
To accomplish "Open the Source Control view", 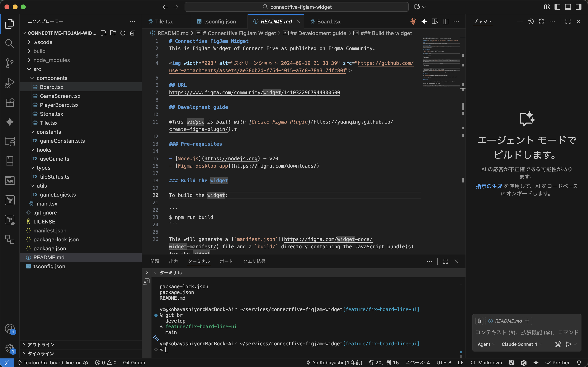I will pyautogui.click(x=10, y=63).
